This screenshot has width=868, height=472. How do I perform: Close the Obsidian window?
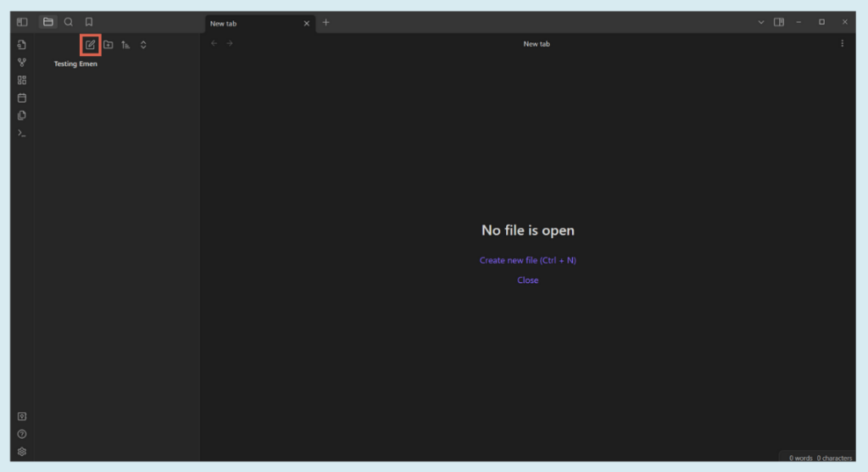845,23
